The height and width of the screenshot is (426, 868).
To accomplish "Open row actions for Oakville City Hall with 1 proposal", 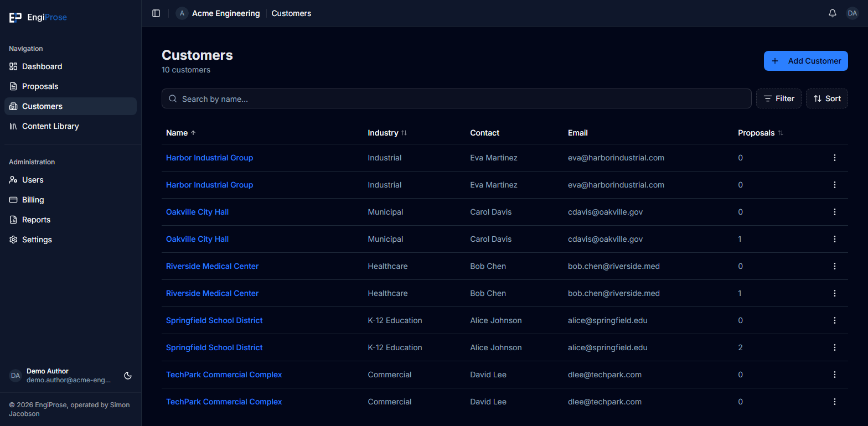I will click(x=835, y=239).
